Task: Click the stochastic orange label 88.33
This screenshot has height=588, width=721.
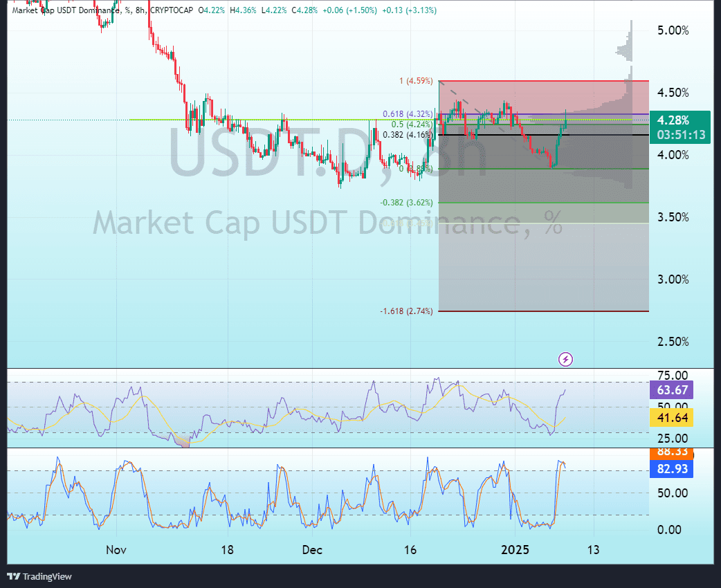Action: [671, 453]
